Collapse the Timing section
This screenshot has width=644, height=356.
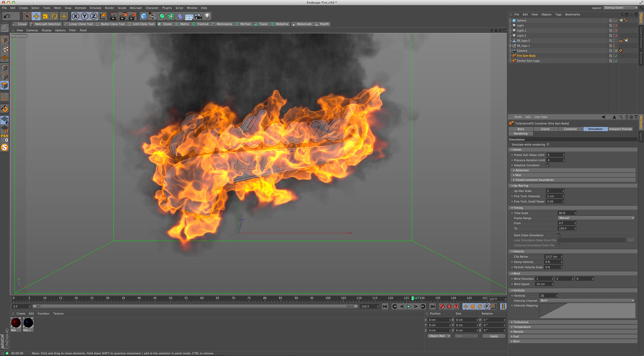[573, 208]
